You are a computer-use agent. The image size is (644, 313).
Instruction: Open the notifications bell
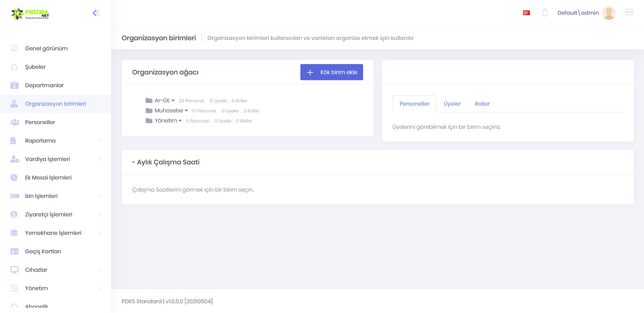click(x=545, y=13)
